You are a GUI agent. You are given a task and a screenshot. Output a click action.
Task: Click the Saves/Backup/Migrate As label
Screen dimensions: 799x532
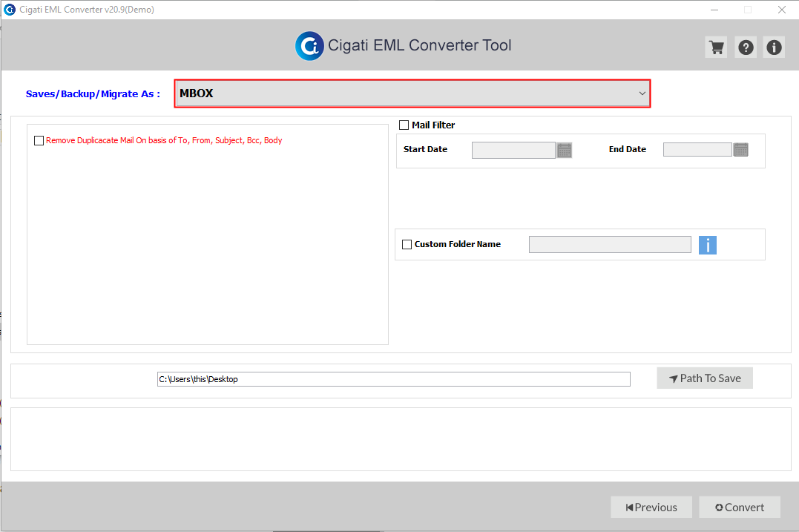click(x=93, y=93)
